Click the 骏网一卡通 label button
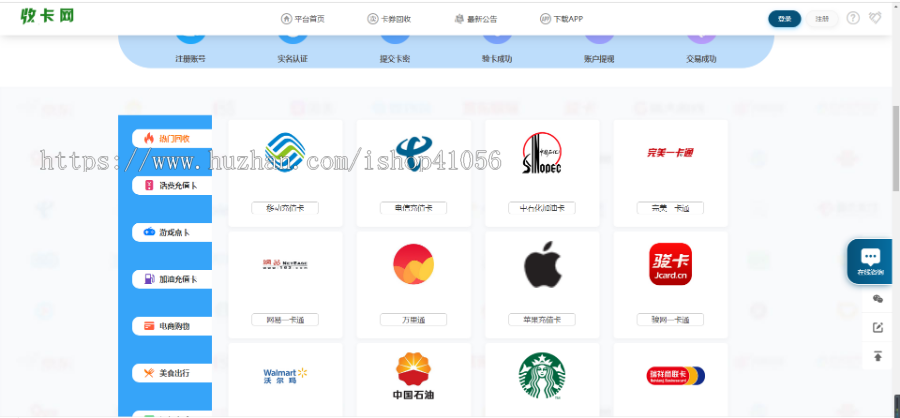This screenshot has height=418, width=900. [x=670, y=320]
